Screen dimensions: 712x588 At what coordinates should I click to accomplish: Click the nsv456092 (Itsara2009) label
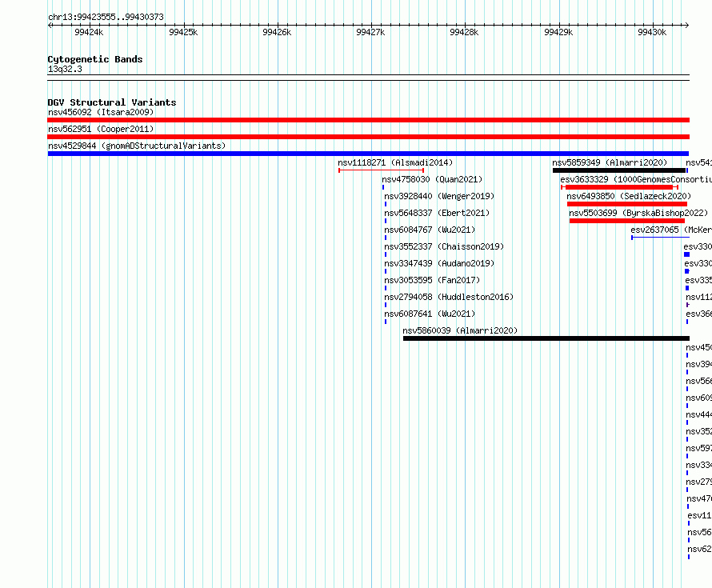[x=101, y=112]
